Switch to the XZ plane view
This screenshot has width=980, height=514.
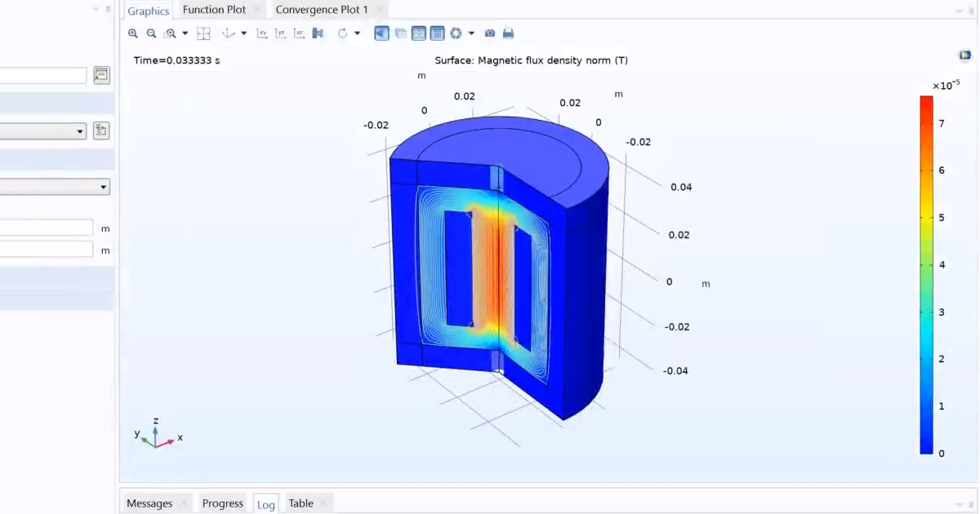(x=299, y=33)
